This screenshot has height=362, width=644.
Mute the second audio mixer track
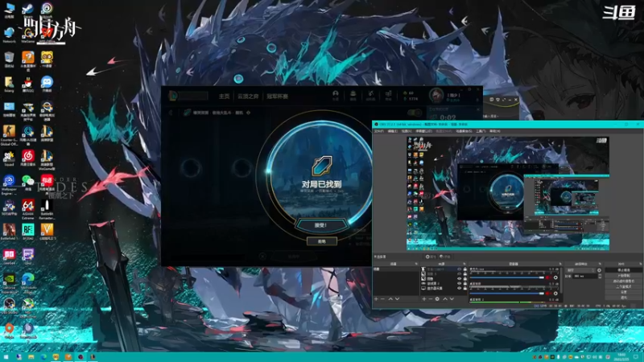(x=548, y=294)
